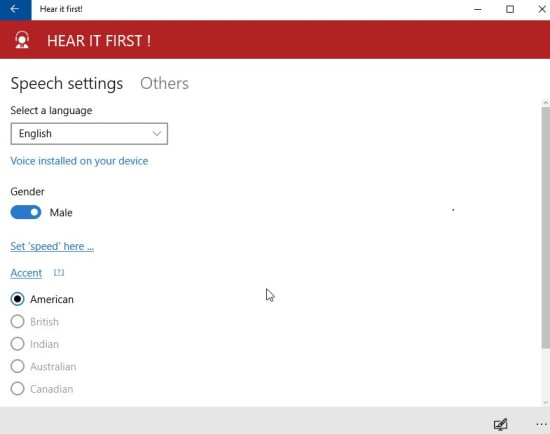The width and height of the screenshot is (550, 434).
Task: Open the more options ellipsis menu
Action: click(x=541, y=424)
